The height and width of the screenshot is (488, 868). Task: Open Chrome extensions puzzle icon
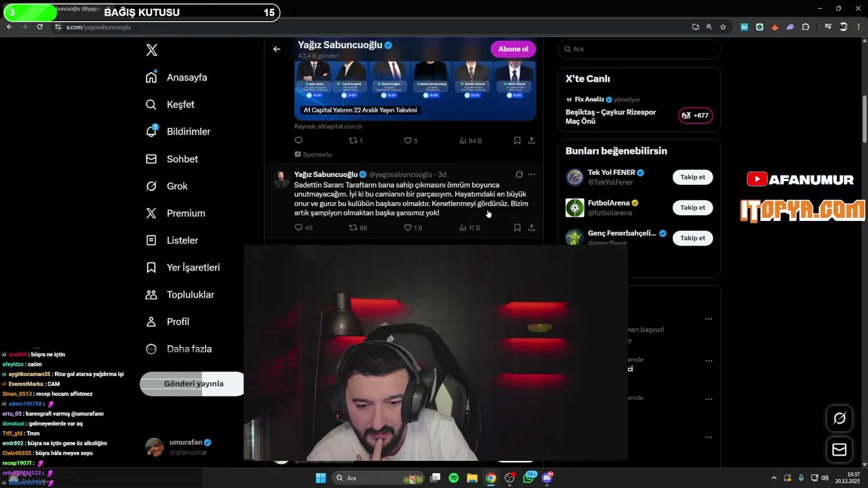[x=806, y=27]
